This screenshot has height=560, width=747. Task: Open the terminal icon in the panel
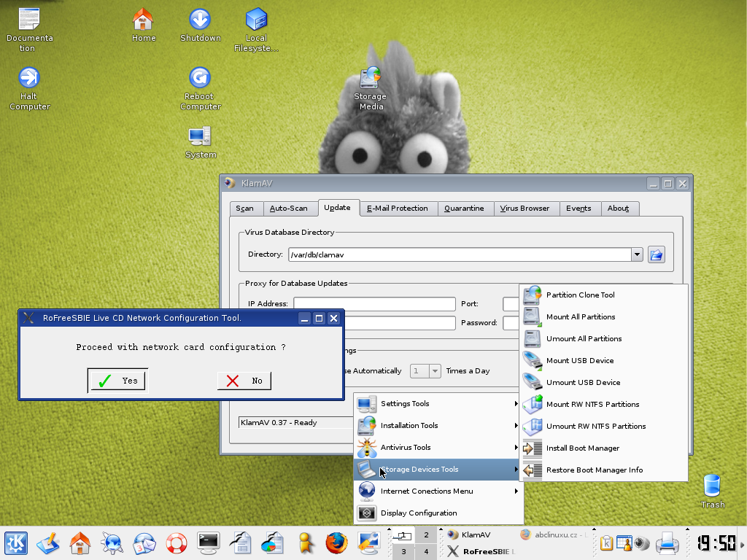(209, 542)
